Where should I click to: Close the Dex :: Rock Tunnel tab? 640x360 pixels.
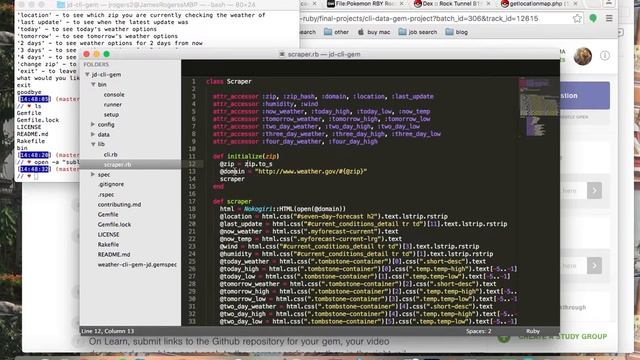click(x=489, y=4)
